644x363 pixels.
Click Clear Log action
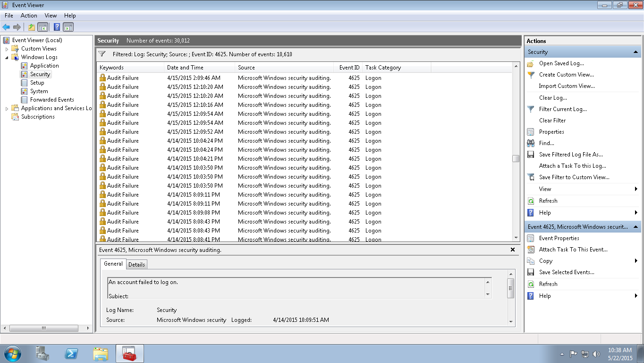pos(553,98)
